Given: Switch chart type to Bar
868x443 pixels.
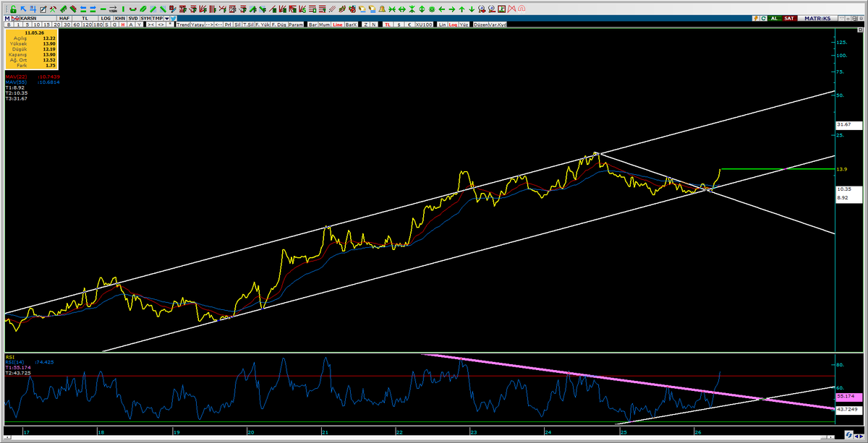Looking at the screenshot, I should click(x=312, y=25).
